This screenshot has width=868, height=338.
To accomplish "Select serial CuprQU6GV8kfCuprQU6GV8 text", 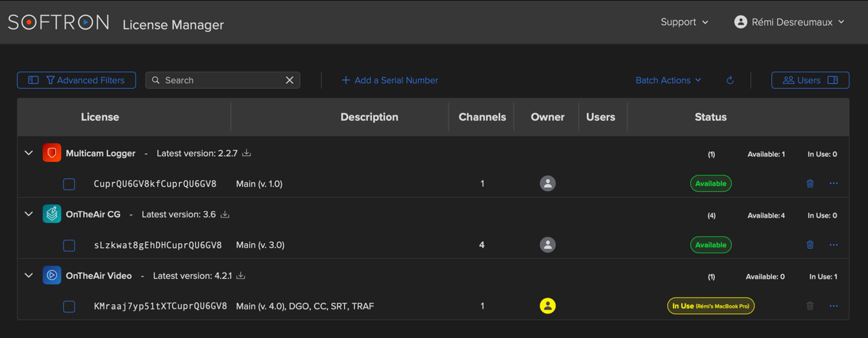I will click(x=155, y=184).
